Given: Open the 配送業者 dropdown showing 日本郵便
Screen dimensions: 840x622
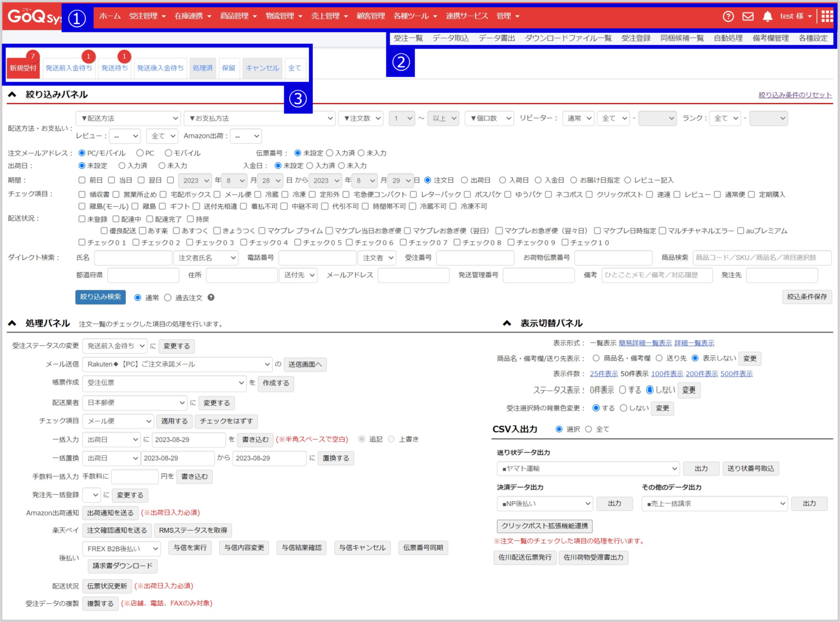Looking at the screenshot, I should click(x=135, y=403).
